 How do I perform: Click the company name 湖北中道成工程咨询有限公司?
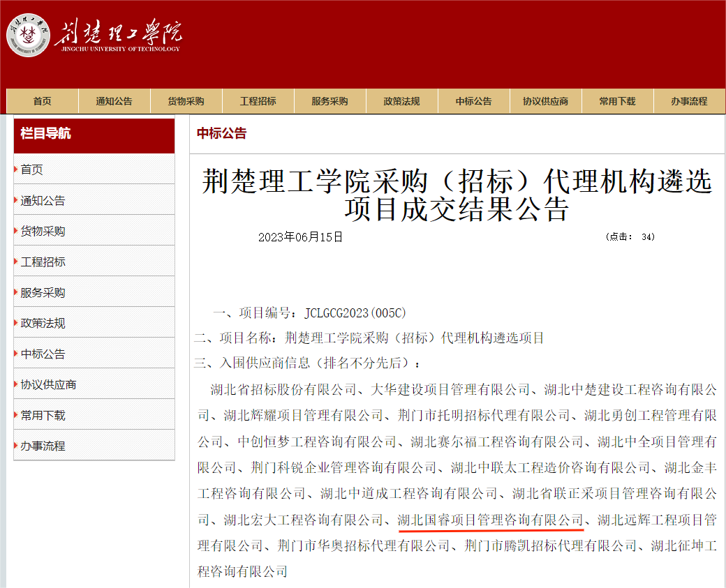[409, 494]
